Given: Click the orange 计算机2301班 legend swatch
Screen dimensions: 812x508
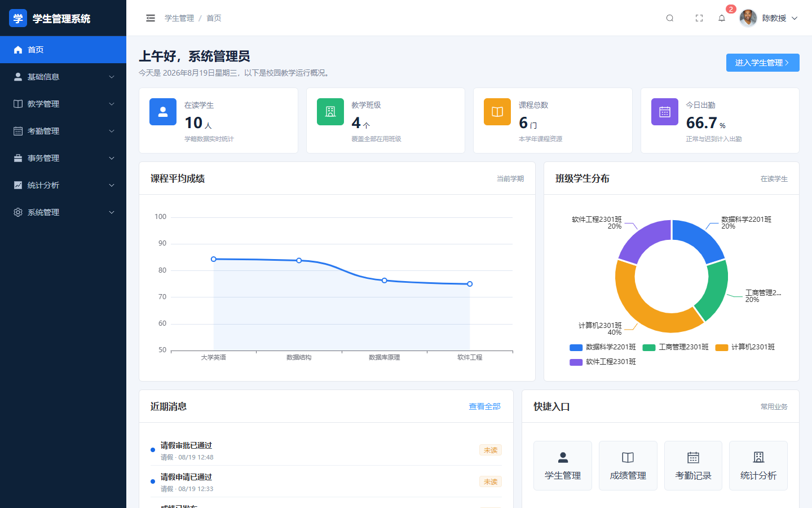Looking at the screenshot, I should (x=722, y=347).
